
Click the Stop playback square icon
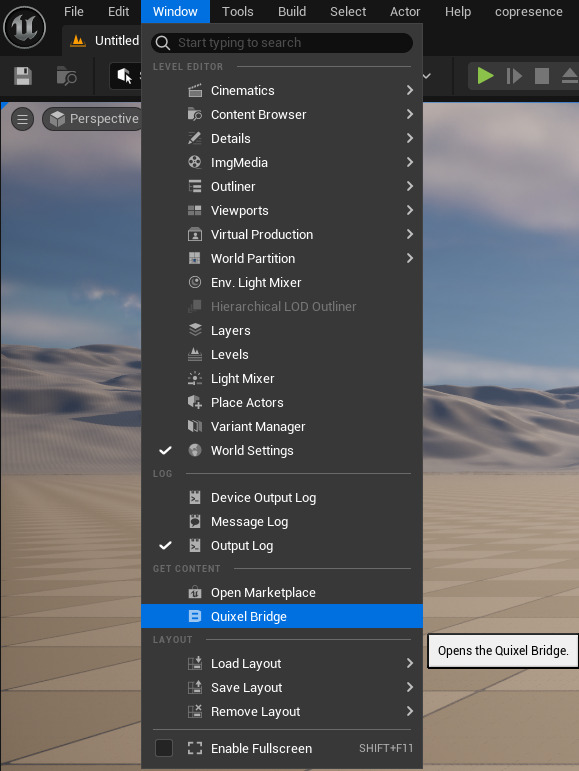pyautogui.click(x=542, y=76)
